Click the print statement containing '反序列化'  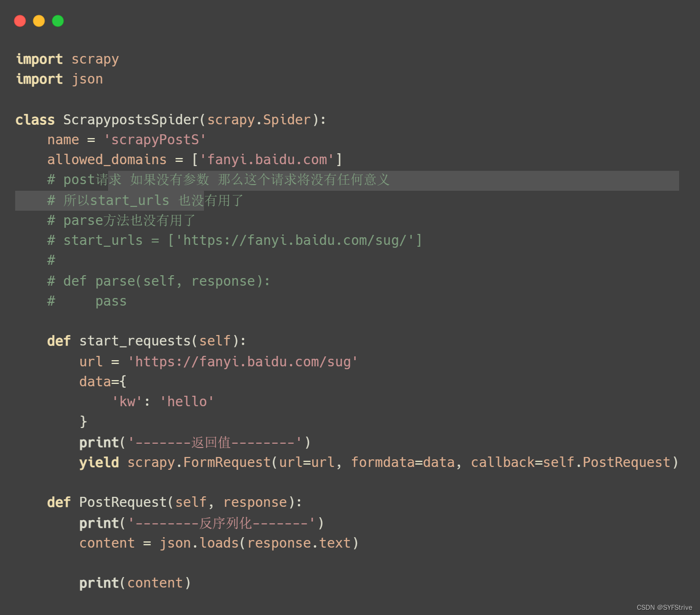(202, 523)
